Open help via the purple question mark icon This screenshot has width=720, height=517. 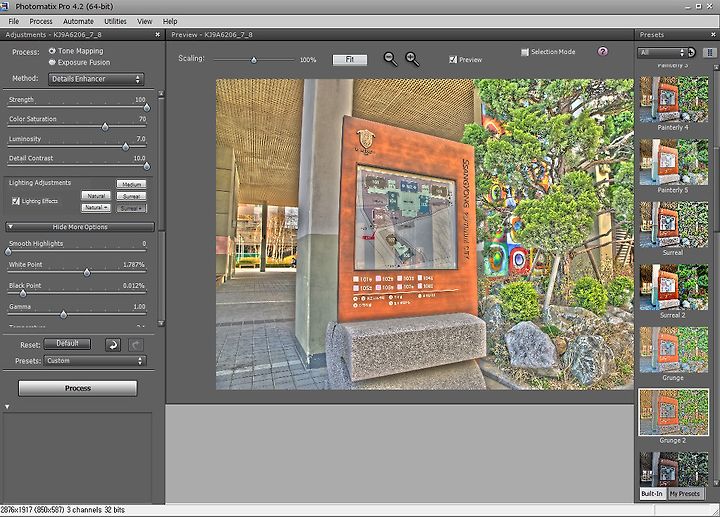(602, 51)
